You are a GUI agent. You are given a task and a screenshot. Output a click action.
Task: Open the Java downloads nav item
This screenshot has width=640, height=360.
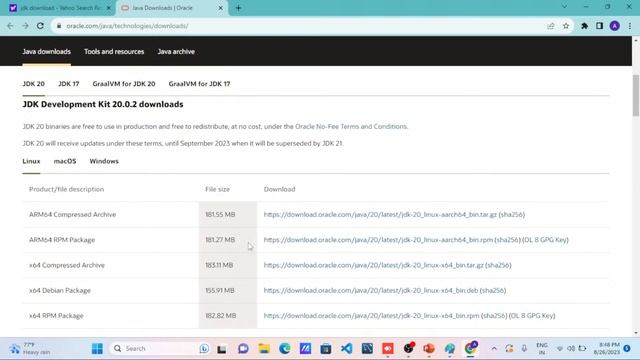pos(47,51)
